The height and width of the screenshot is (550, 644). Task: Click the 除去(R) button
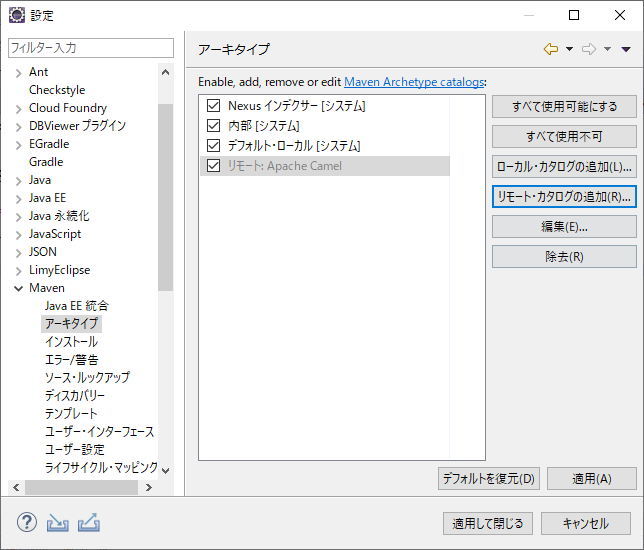[564, 257]
